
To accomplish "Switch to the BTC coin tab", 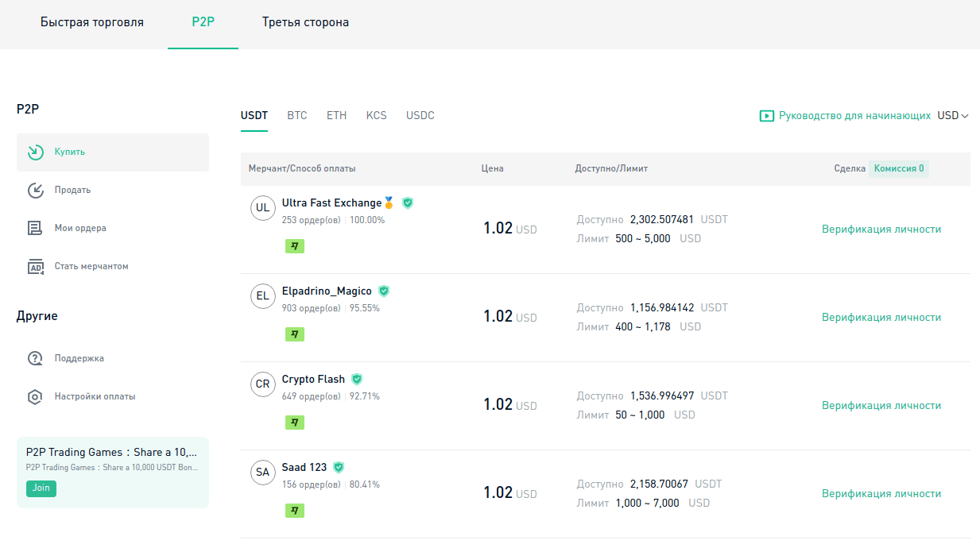I will coord(296,116).
